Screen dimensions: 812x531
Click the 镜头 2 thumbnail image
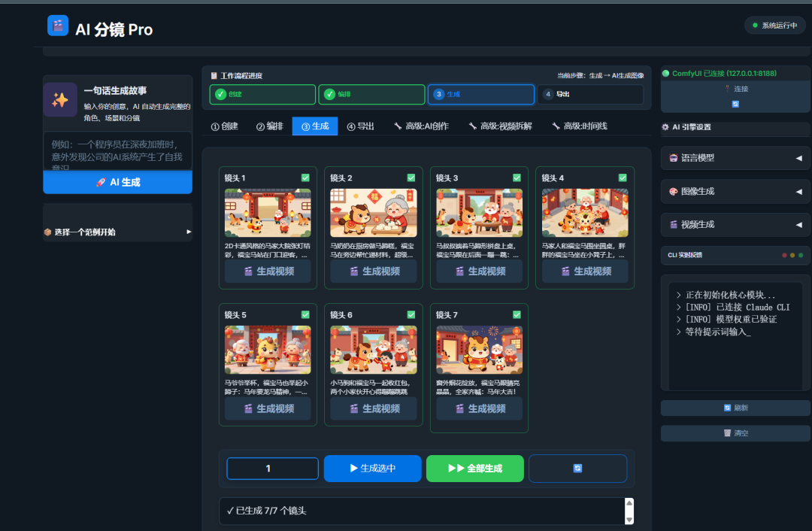click(373, 211)
